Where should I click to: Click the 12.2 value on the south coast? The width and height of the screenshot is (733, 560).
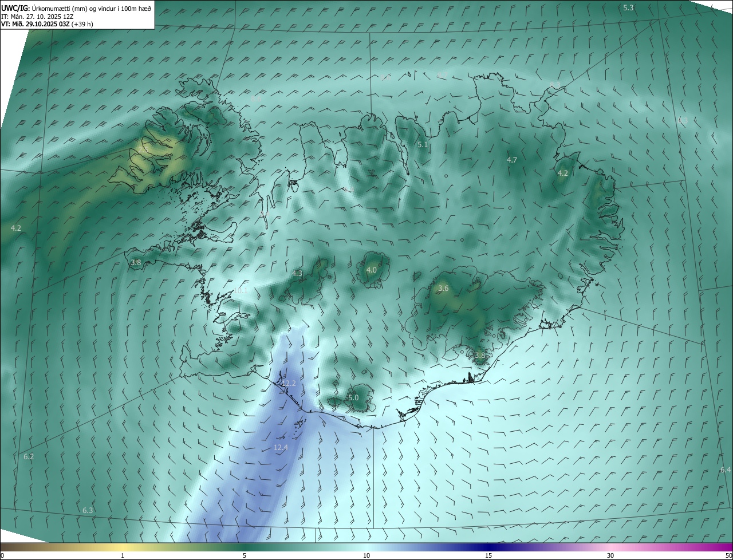point(289,383)
